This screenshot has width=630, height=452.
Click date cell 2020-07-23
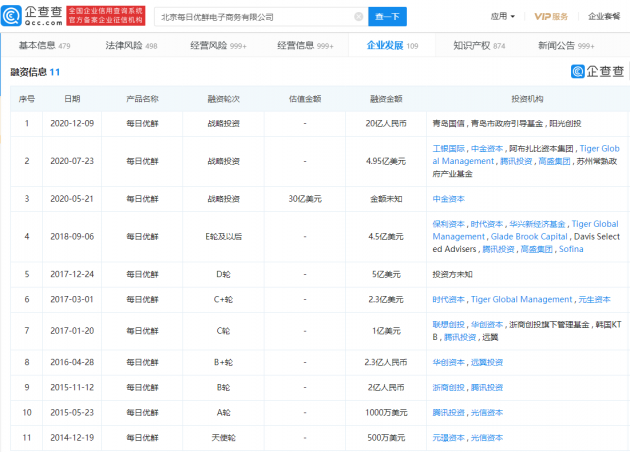[x=72, y=161]
